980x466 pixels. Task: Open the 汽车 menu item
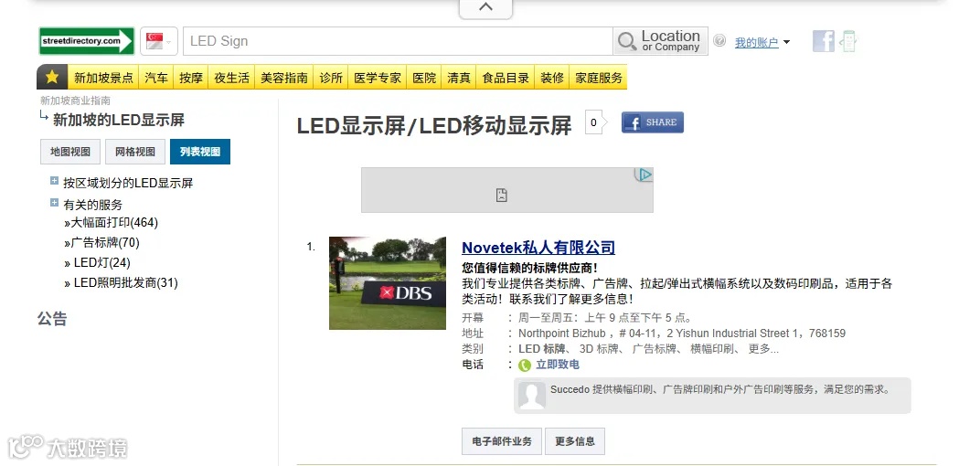[156, 78]
